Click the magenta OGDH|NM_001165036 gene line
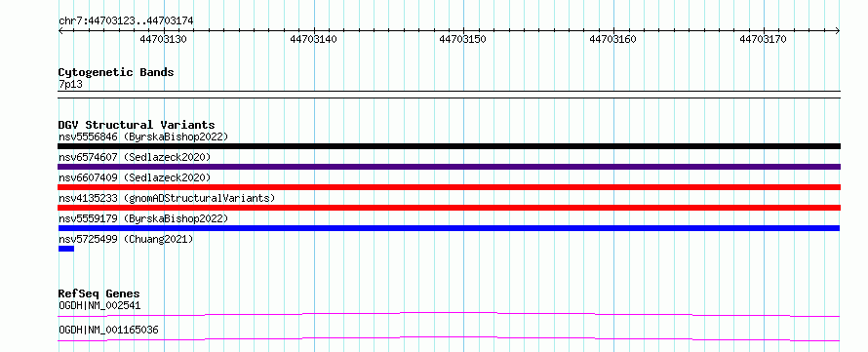Image resolution: width=868 pixels, height=352 pixels. 449,338
